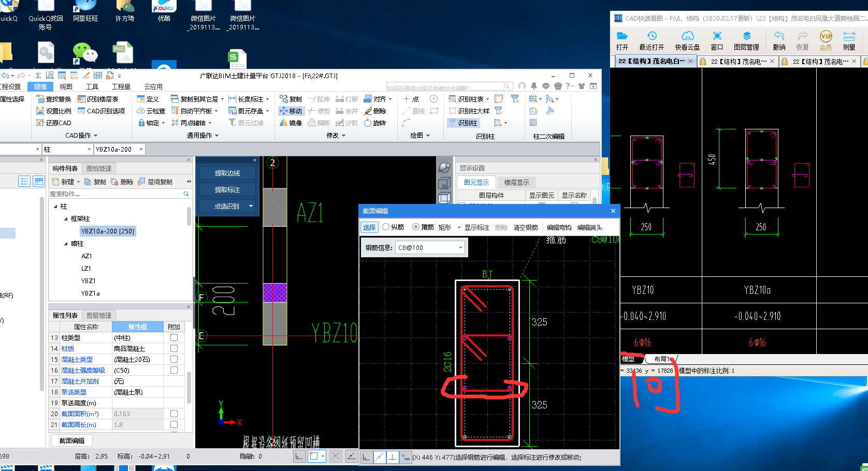Screen dimensions: 868x471
Task: Open 云应用 ribbon tab
Action: pos(153,86)
